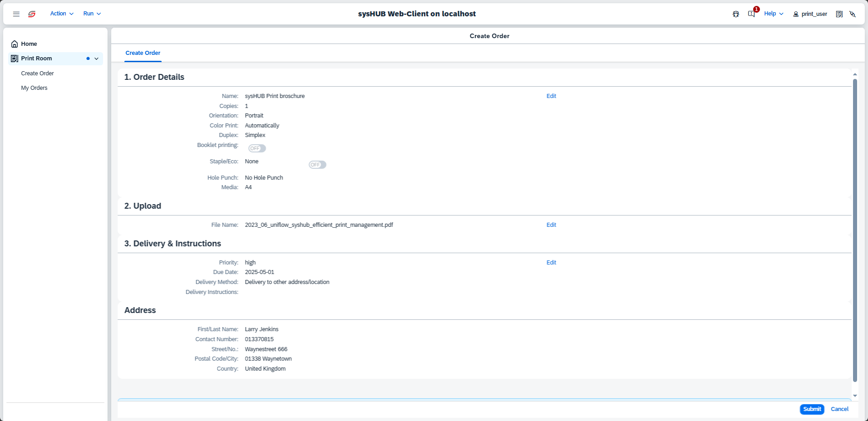Click the order name 'sysHUB Print broschure'
Viewport: 868px width, 421px height.
(x=275, y=96)
